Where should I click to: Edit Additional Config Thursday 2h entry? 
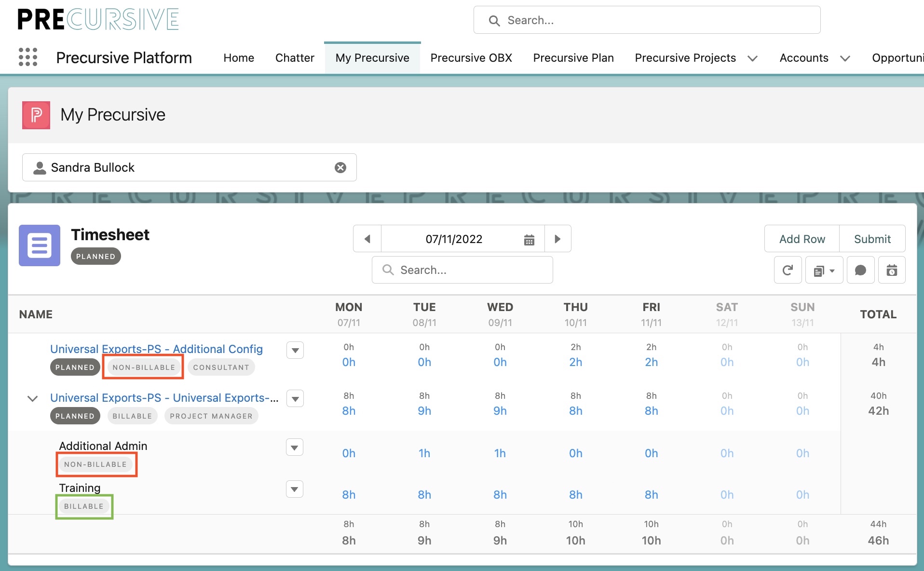click(x=576, y=362)
